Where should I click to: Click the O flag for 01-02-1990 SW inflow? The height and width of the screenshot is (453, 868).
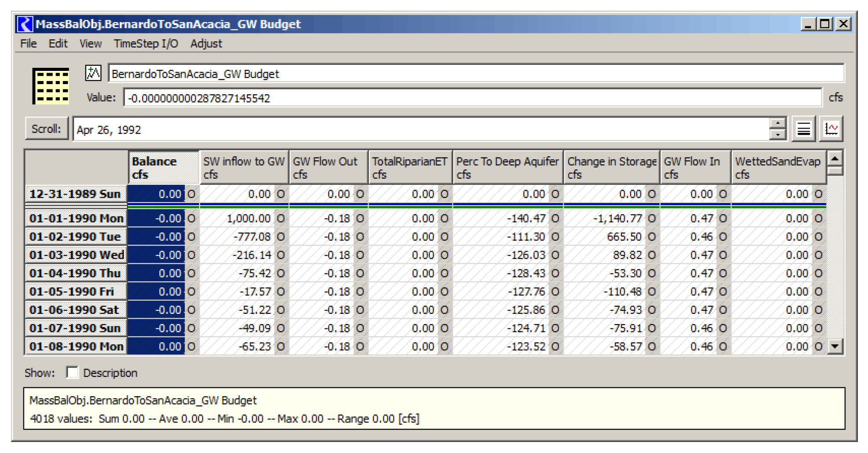point(281,237)
